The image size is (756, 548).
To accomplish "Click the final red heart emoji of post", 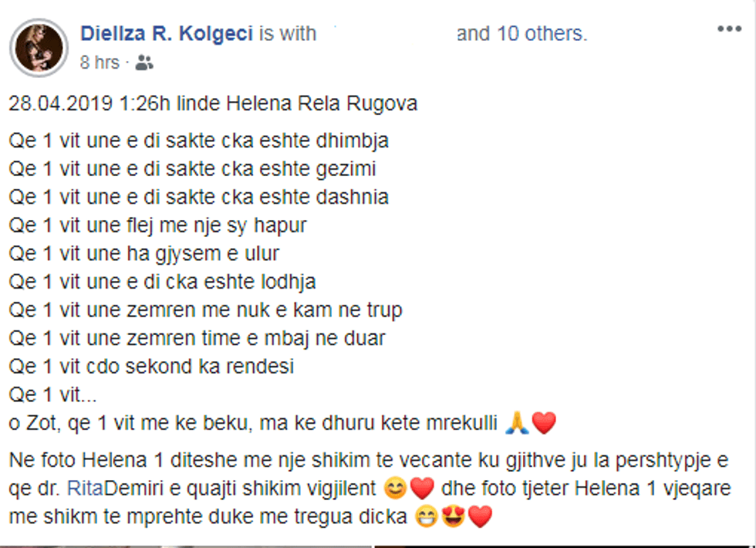I will point(480,516).
